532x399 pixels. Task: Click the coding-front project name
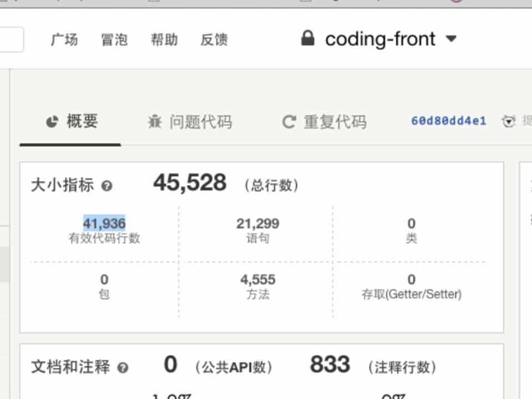(380, 39)
